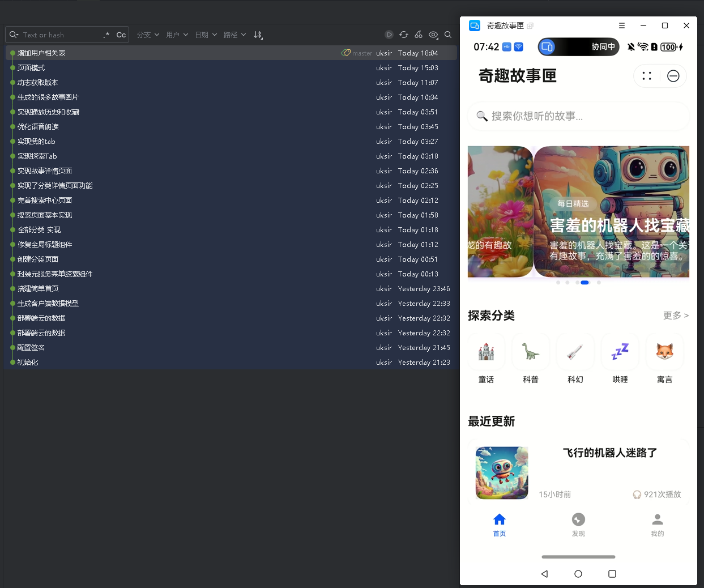Click the refresh icon in Git log toolbar
The width and height of the screenshot is (704, 588).
coord(404,35)
